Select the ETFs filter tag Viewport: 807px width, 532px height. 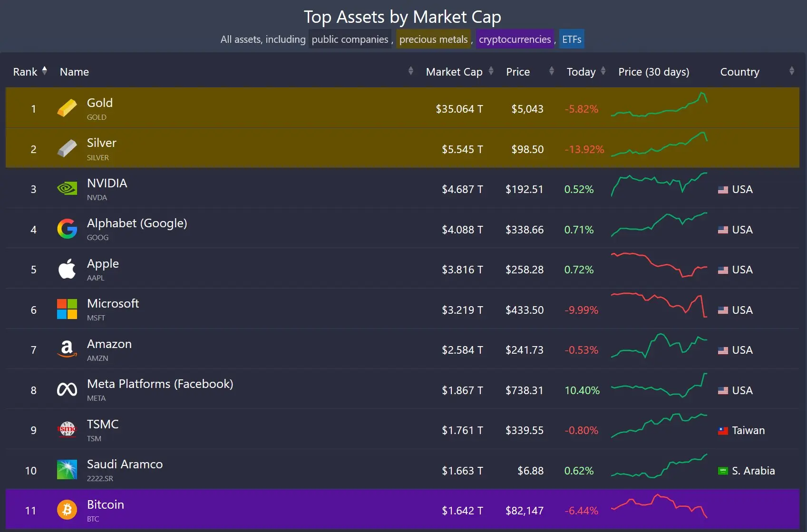click(572, 39)
